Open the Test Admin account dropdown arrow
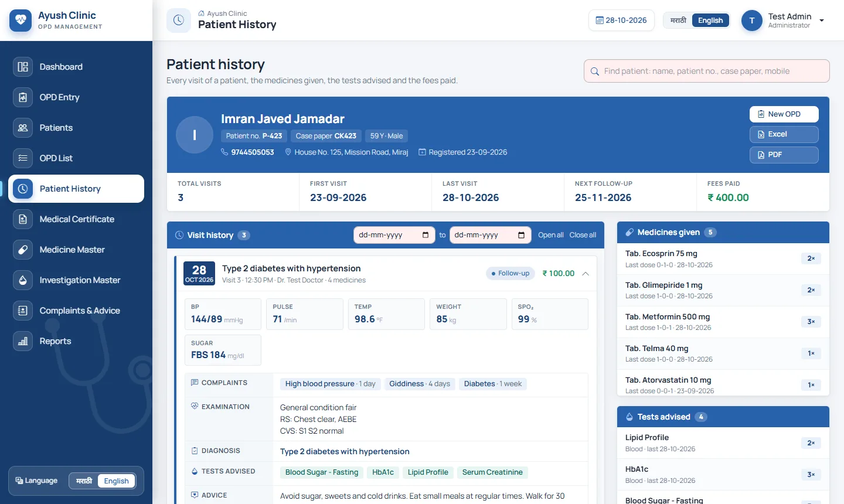Viewport: 844px width, 504px height. click(x=822, y=21)
